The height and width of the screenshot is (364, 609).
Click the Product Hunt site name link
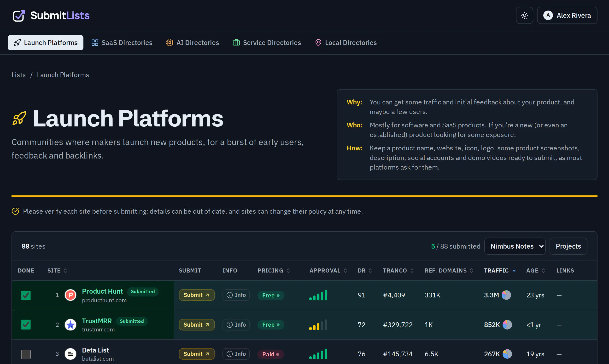click(x=102, y=291)
